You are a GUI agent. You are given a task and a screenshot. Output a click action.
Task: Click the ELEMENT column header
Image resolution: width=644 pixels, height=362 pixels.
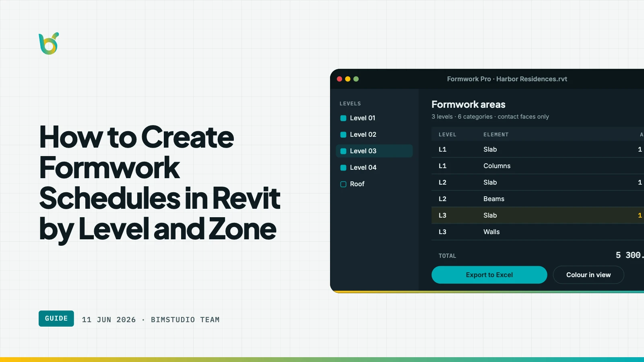point(496,135)
